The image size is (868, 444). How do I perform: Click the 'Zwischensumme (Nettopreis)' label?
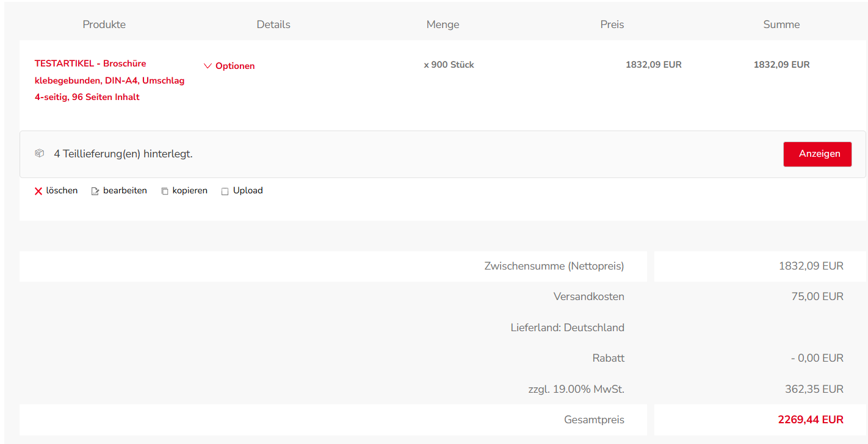click(x=554, y=267)
